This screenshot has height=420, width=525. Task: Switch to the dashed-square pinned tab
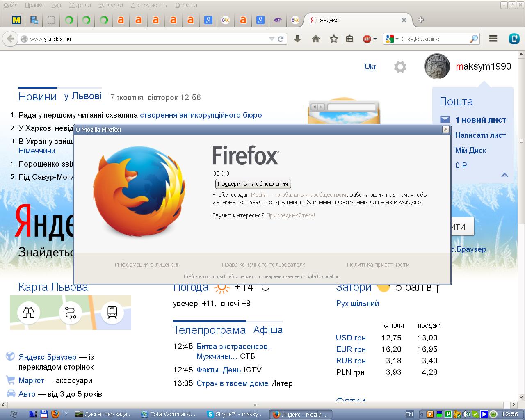51,20
